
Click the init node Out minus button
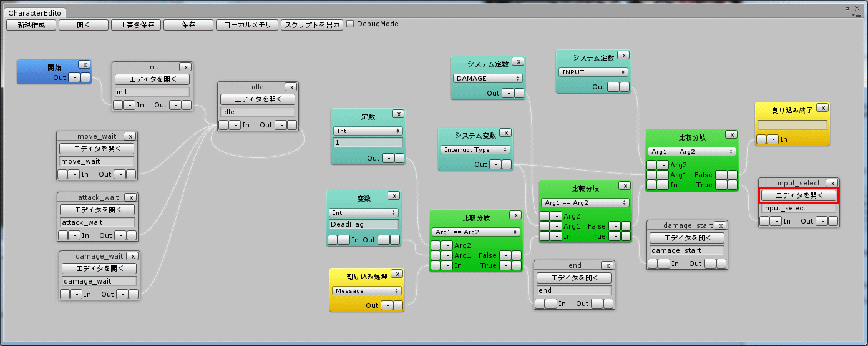pos(175,105)
